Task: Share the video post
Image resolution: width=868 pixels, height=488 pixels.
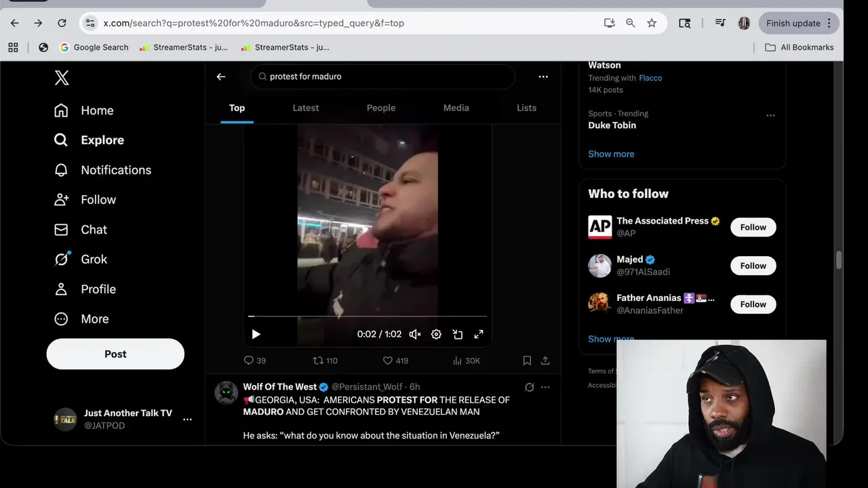Action: [545, 361]
